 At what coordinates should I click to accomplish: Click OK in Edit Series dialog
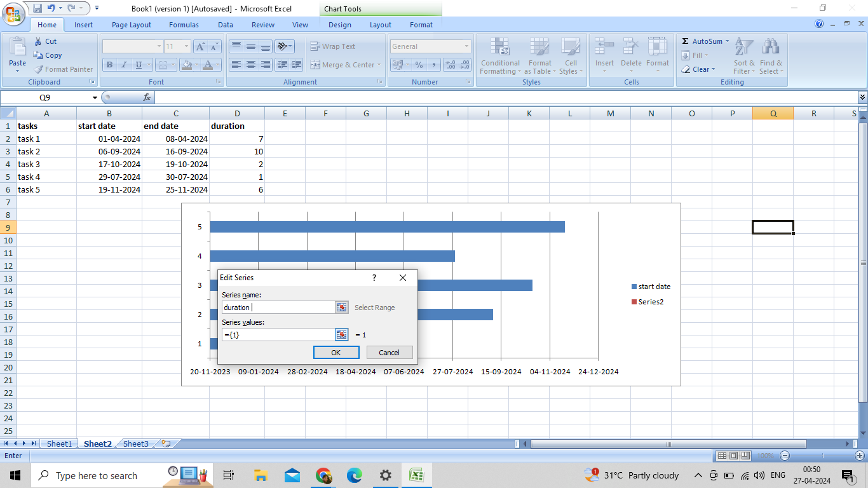tap(336, 353)
